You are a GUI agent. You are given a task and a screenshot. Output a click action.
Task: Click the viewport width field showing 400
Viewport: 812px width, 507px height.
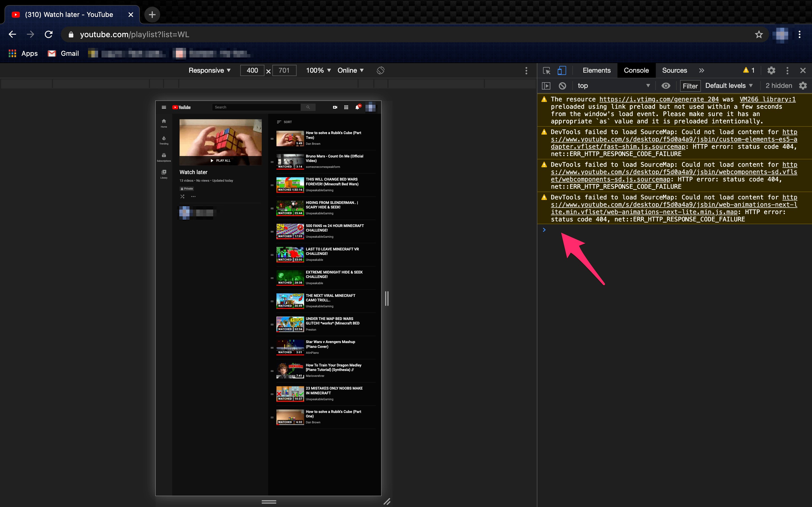[252, 70]
